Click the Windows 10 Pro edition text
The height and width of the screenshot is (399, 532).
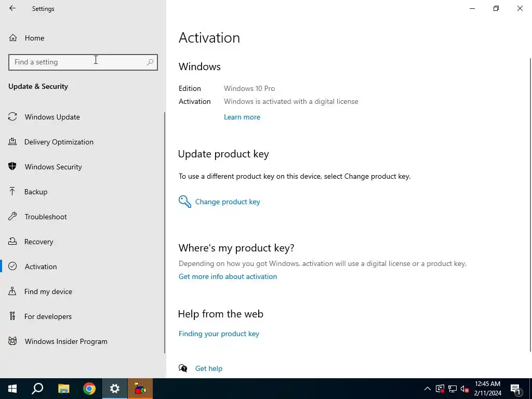(x=249, y=88)
